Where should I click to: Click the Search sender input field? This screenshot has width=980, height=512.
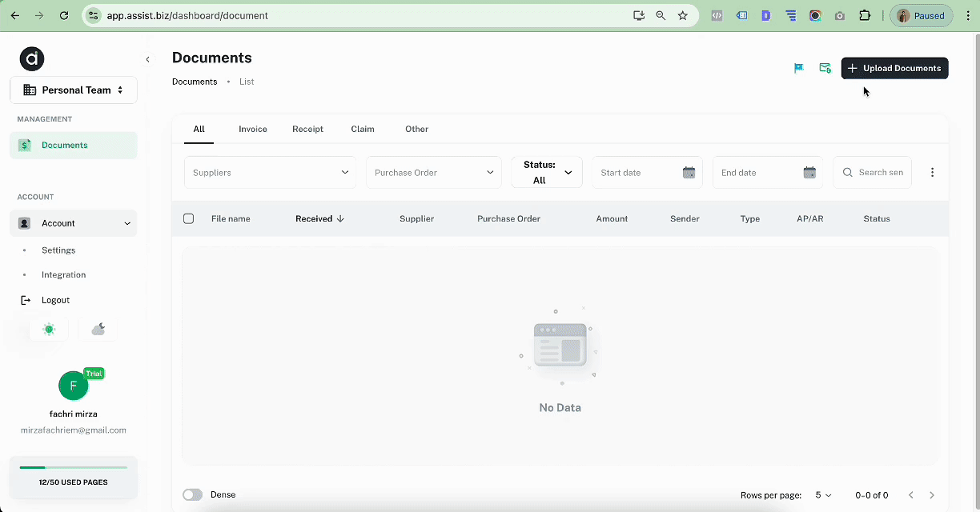(x=880, y=173)
